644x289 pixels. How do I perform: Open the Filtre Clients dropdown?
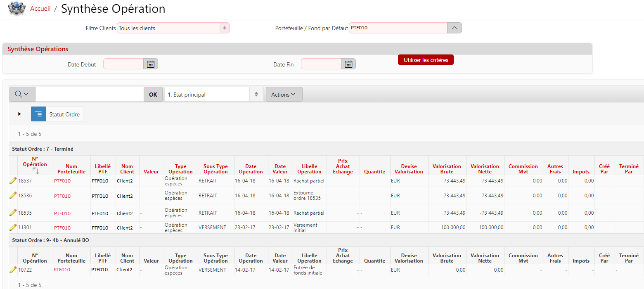pos(173,28)
